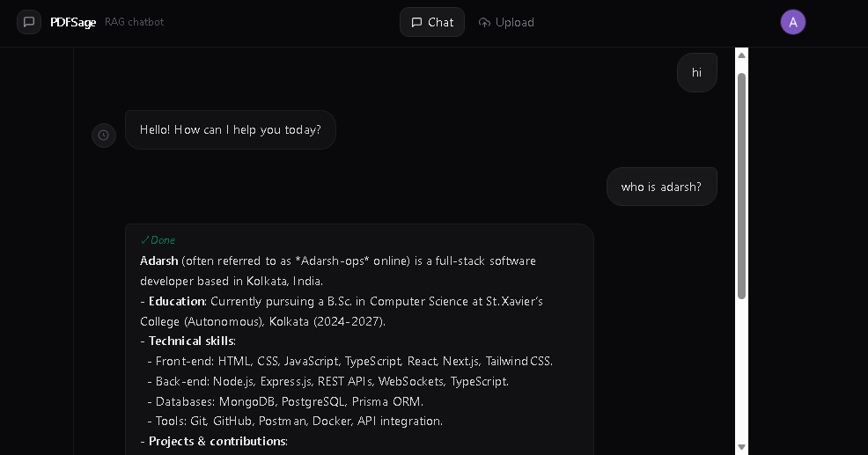This screenshot has height=455, width=868.
Task: Click the cloud upload icon
Action: tap(484, 22)
